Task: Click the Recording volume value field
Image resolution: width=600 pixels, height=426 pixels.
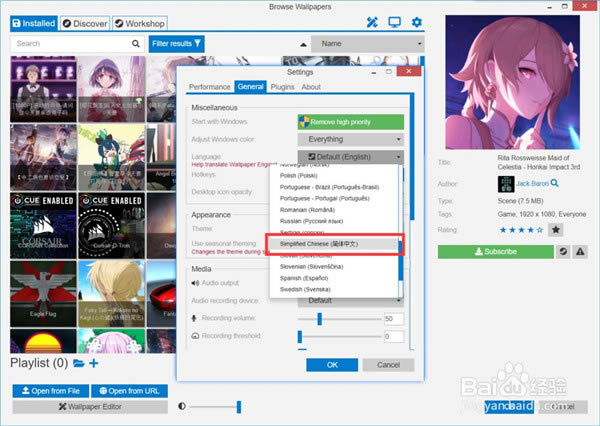Action: (394, 318)
